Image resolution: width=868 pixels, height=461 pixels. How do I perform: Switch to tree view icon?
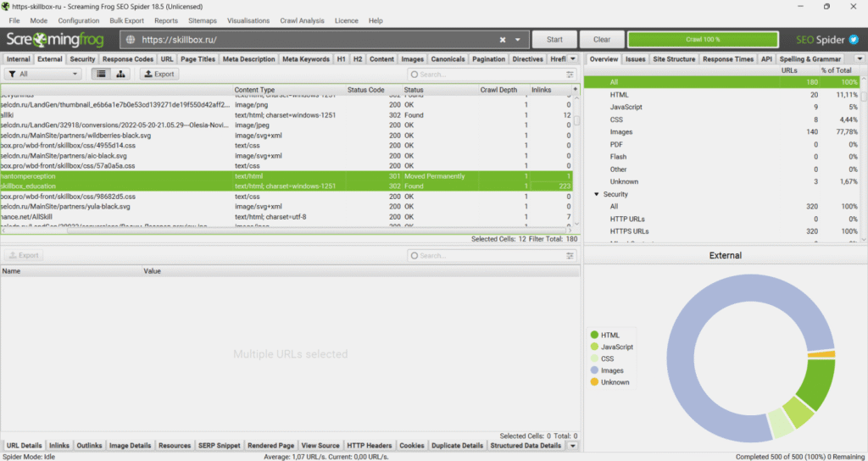pos(122,75)
